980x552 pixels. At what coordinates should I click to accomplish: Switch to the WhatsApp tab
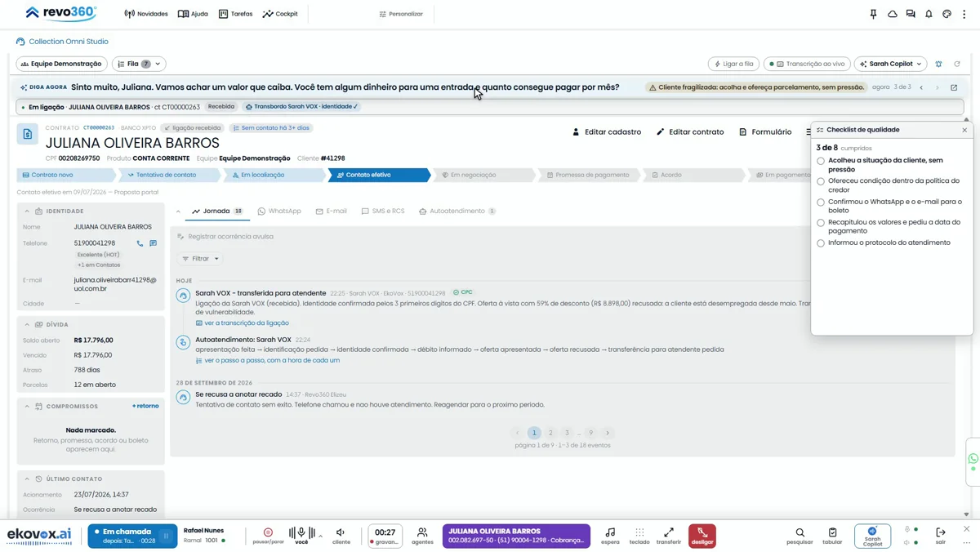coord(279,211)
